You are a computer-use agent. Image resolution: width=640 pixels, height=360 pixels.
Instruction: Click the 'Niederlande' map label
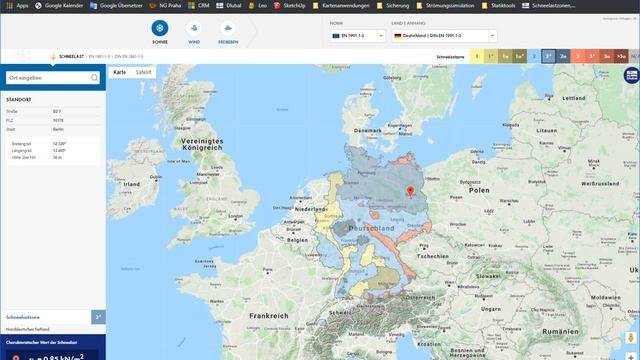pyautogui.click(x=311, y=209)
